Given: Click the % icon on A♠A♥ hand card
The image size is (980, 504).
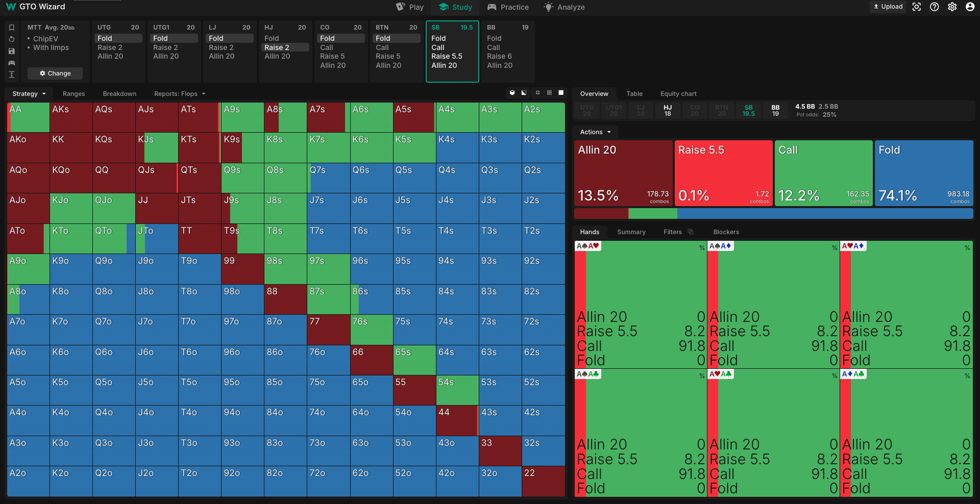Looking at the screenshot, I should pyautogui.click(x=702, y=247).
